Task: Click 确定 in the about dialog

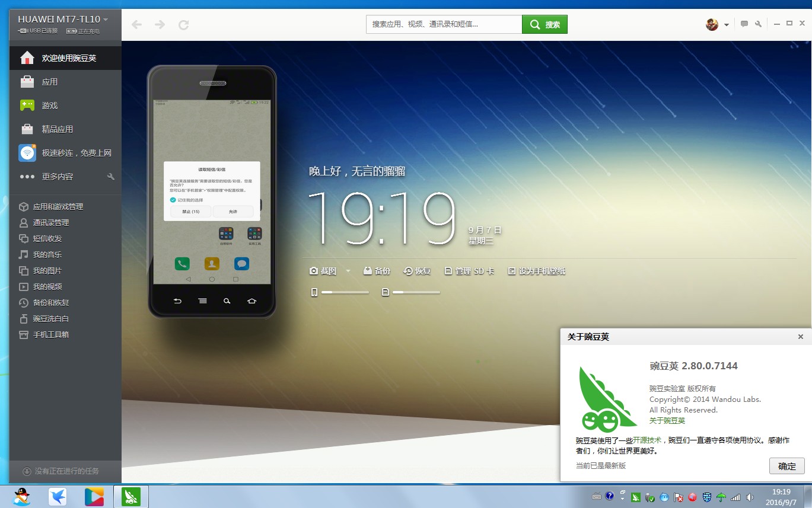Action: click(x=787, y=466)
